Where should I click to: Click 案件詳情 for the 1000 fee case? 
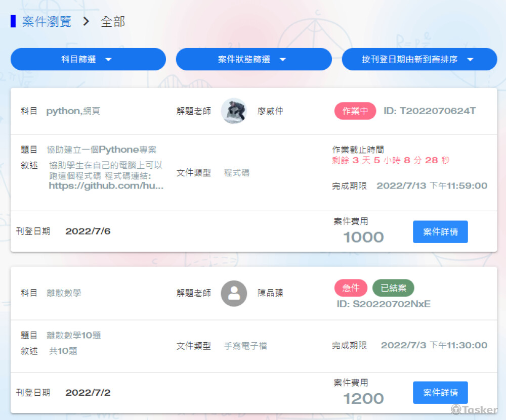(x=440, y=232)
